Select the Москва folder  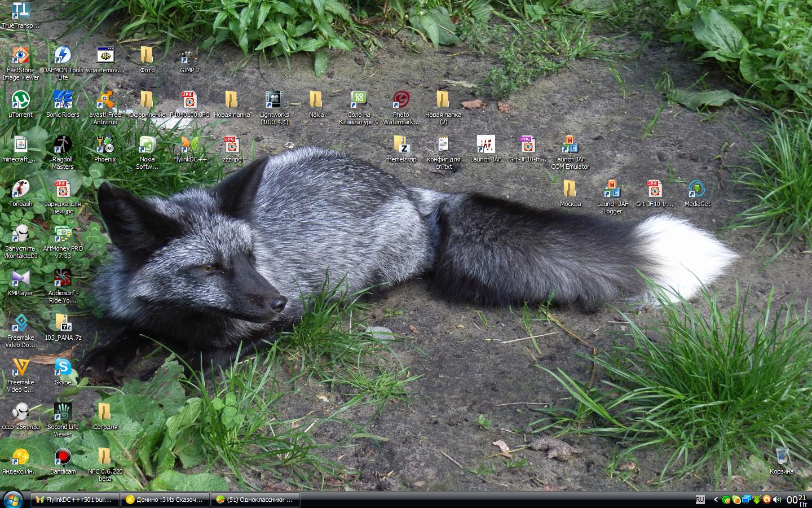click(570, 190)
